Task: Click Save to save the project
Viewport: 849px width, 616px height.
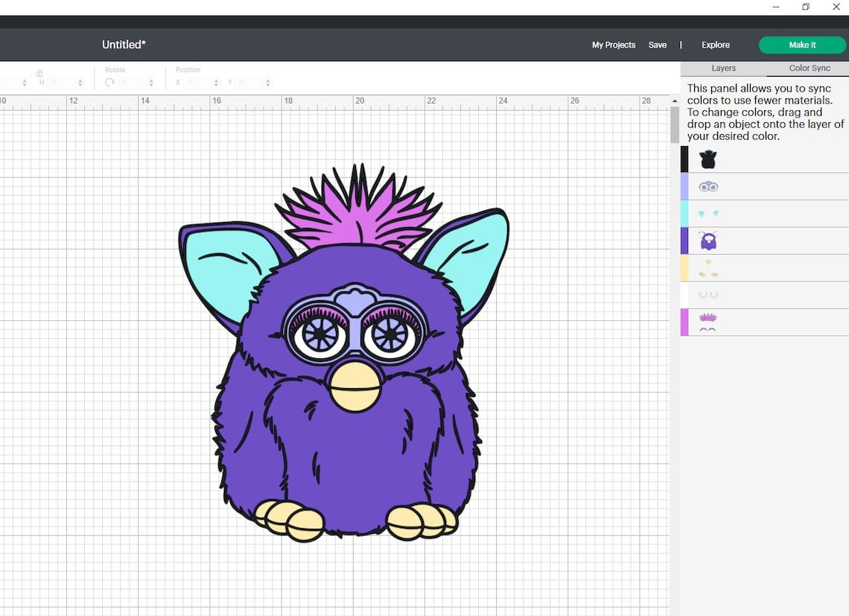Action: coord(657,45)
